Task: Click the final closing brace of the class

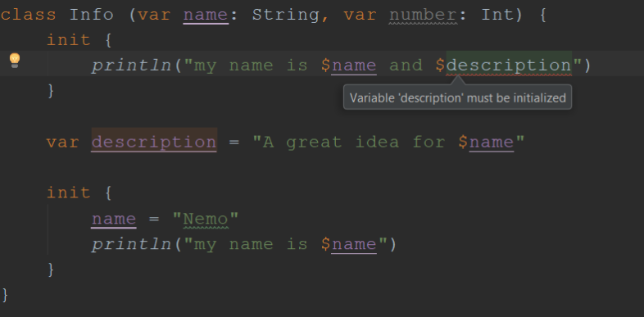Action: (5, 295)
